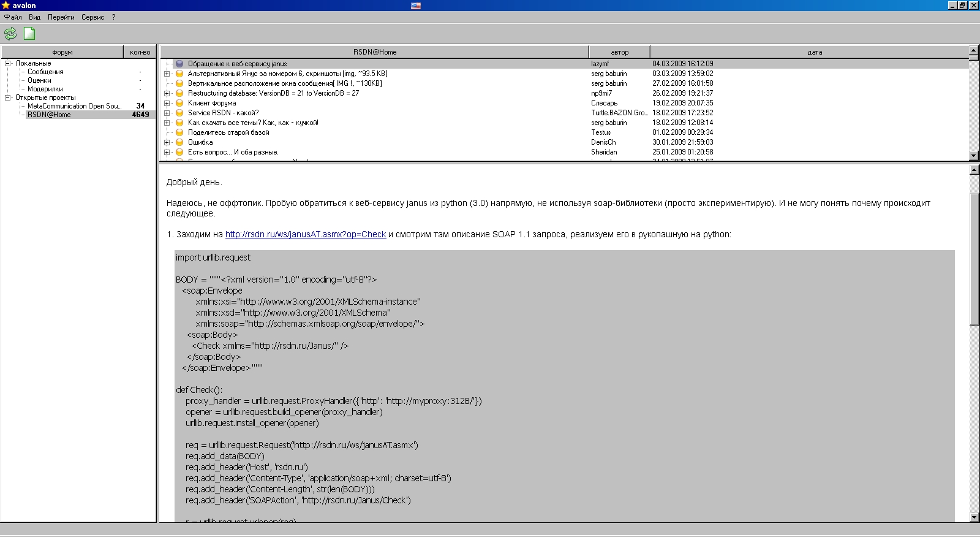Expand the 'Как скачать все темы?' thread
This screenshot has width=980, height=537.
pyautogui.click(x=167, y=123)
